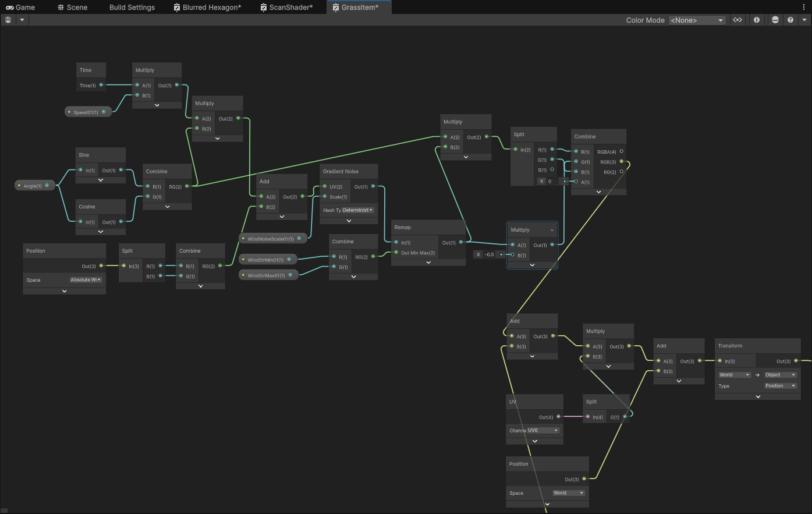The width and height of the screenshot is (812, 514).
Task: Open Transform node Object target dropdown
Action: tap(781, 375)
